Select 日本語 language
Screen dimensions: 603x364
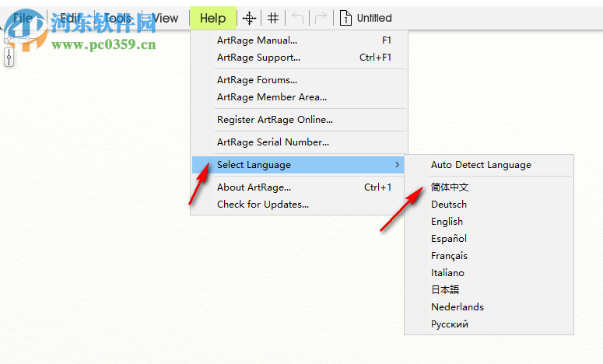click(x=489, y=289)
